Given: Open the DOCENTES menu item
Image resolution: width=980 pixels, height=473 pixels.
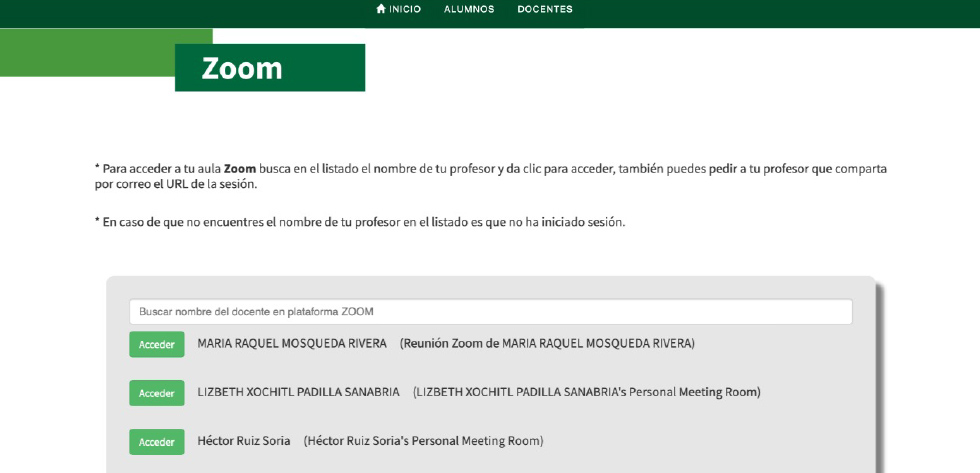Looking at the screenshot, I should [545, 9].
